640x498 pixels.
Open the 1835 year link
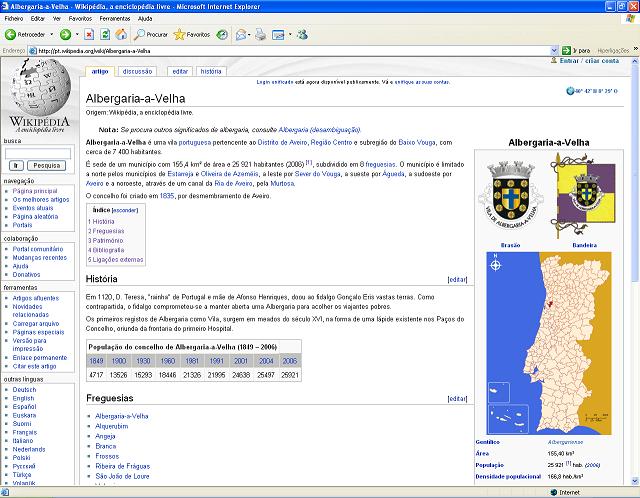167,196
